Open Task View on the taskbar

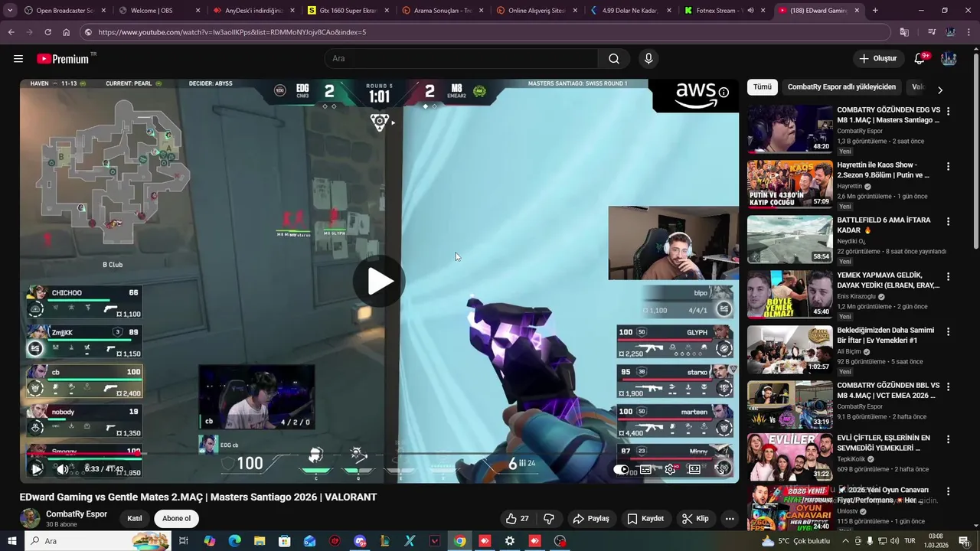click(x=184, y=541)
